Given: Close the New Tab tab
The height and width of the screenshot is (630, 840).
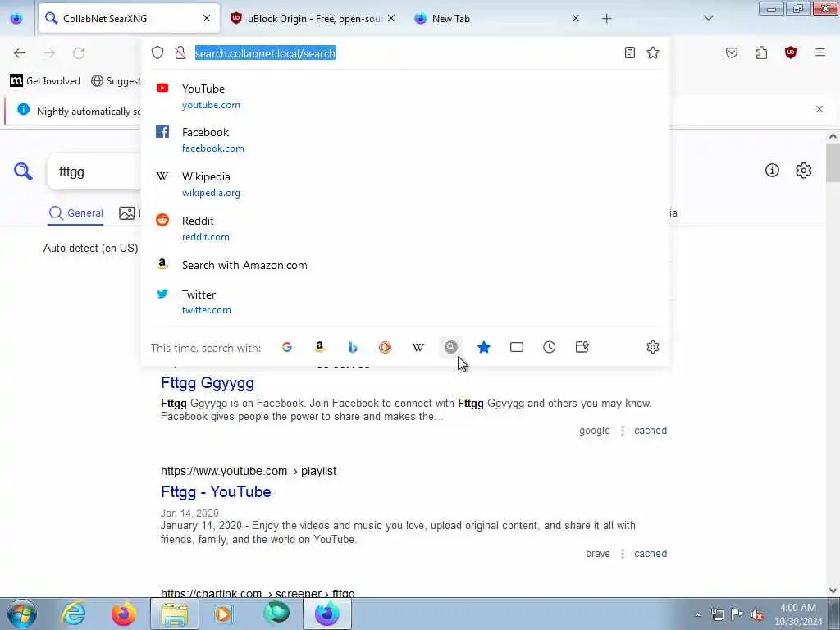Looking at the screenshot, I should (576, 18).
